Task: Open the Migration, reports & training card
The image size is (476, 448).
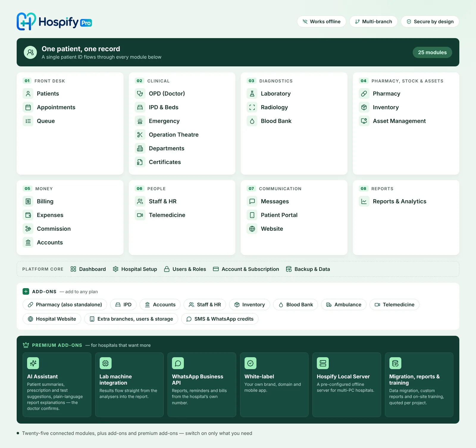Action: [419, 385]
